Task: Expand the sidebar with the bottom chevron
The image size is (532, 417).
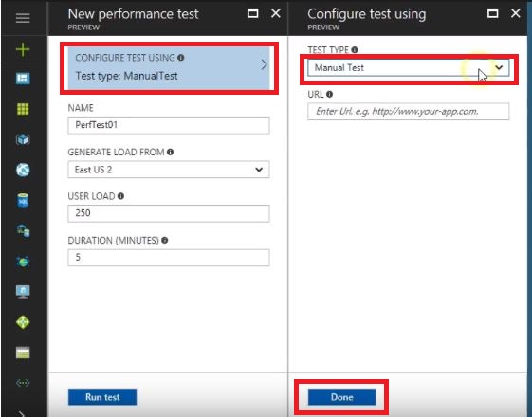Action: click(22, 413)
